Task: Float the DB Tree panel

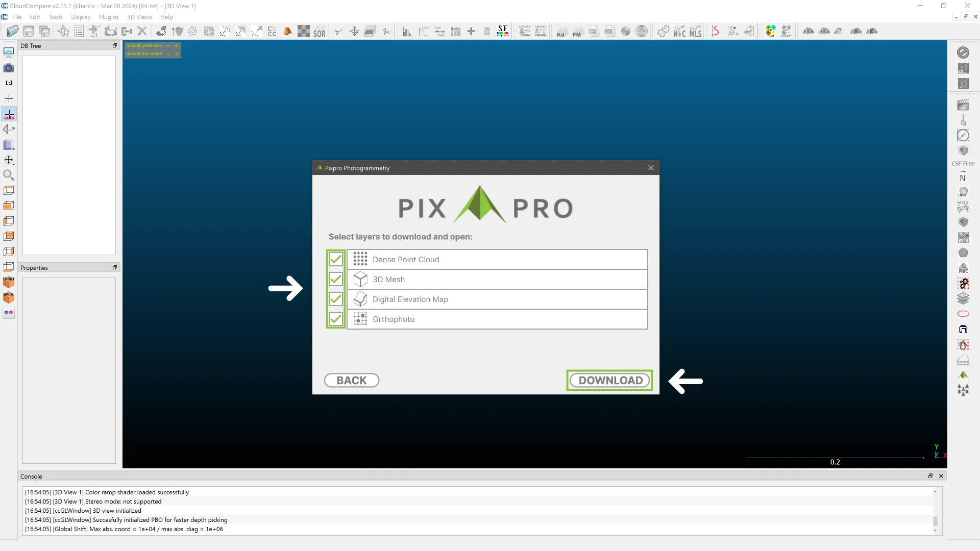Action: pos(115,45)
